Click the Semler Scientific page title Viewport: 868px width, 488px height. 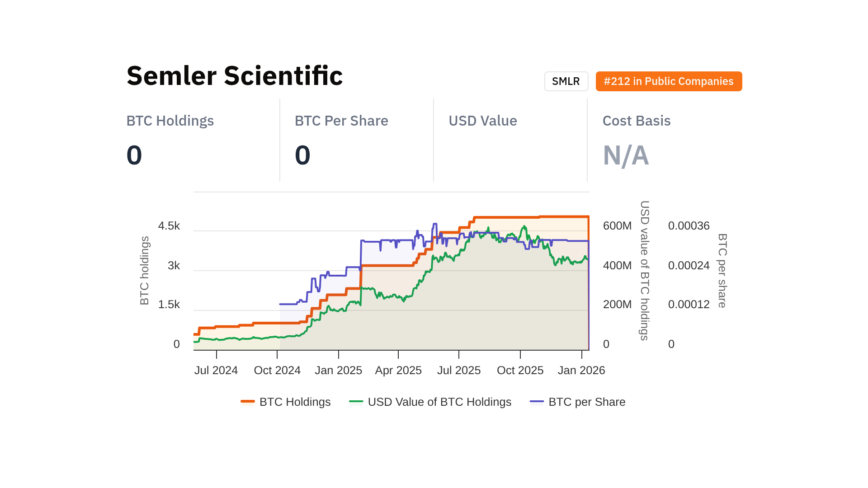pos(235,75)
